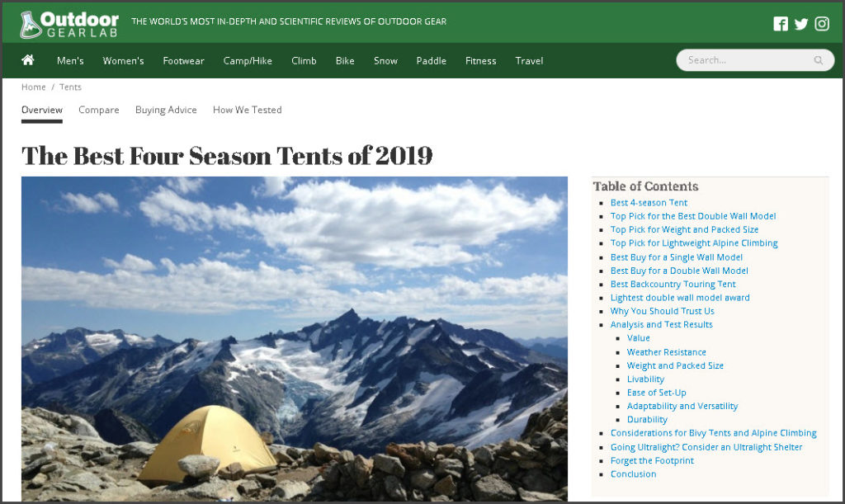845x504 pixels.
Task: Click the yellow tent hero photo
Action: (x=295, y=339)
